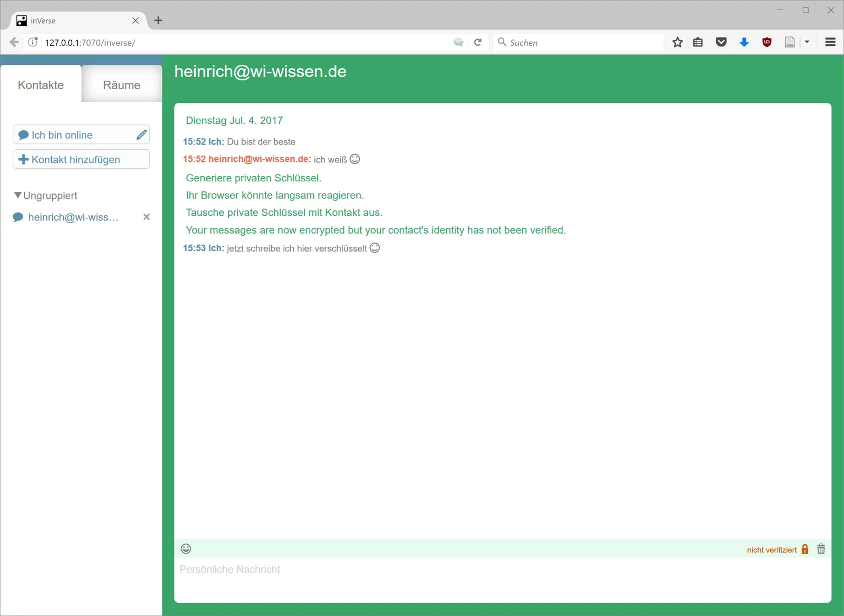Switch to the Räume tab
This screenshot has width=844, height=616.
(122, 85)
